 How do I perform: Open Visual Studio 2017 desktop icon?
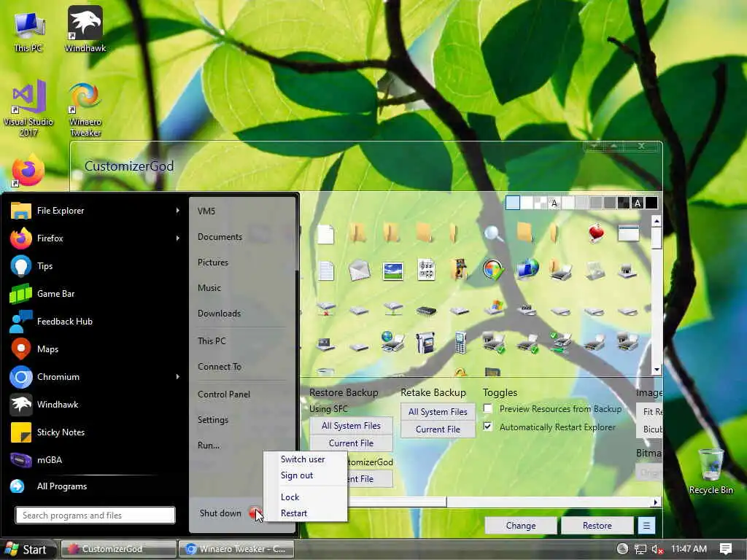coord(28,108)
